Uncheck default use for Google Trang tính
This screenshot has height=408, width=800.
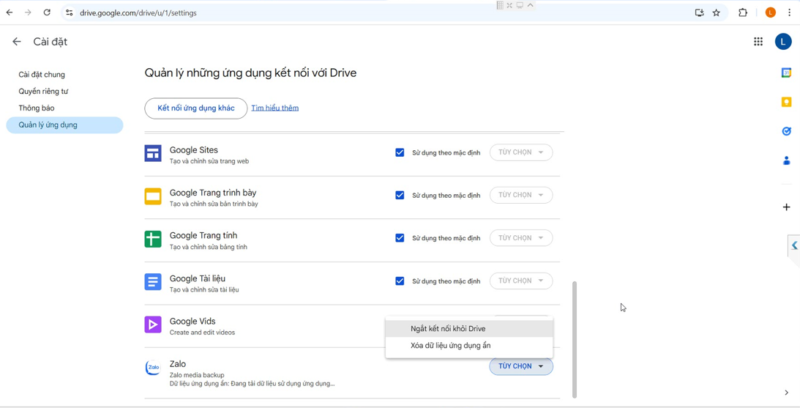click(399, 238)
